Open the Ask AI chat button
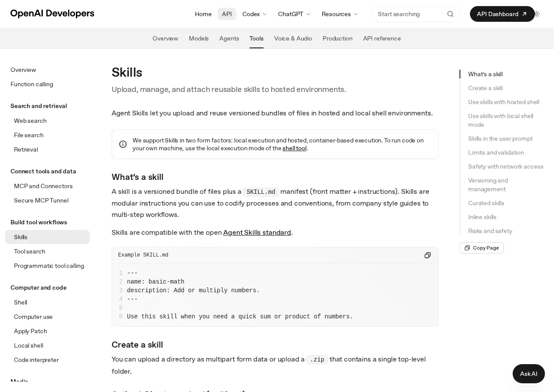558x392 pixels. coord(529,374)
